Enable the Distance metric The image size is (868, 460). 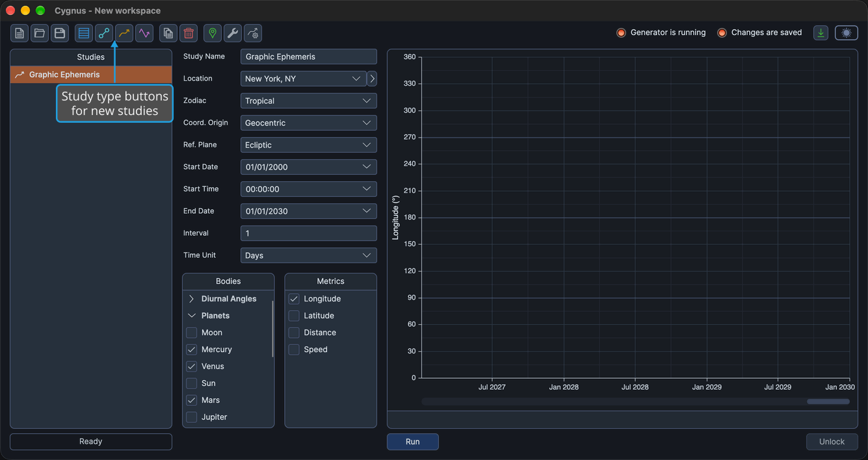click(294, 333)
